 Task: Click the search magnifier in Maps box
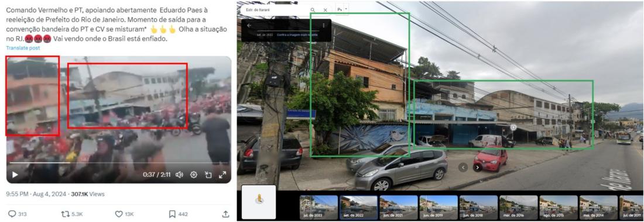[313, 10]
